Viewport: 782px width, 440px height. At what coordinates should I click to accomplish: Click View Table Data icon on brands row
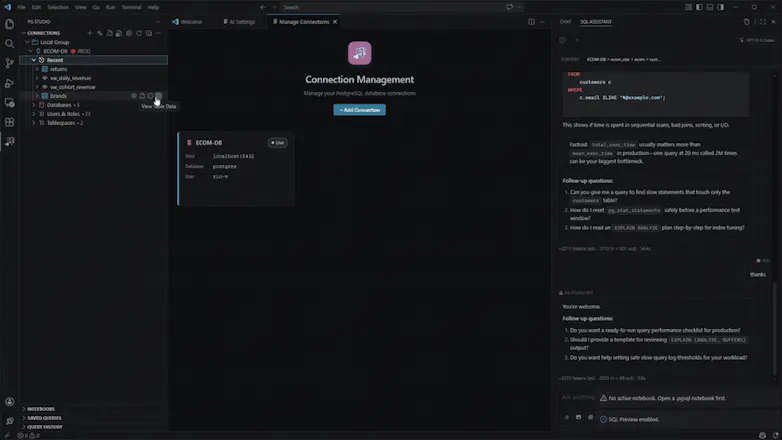159,96
